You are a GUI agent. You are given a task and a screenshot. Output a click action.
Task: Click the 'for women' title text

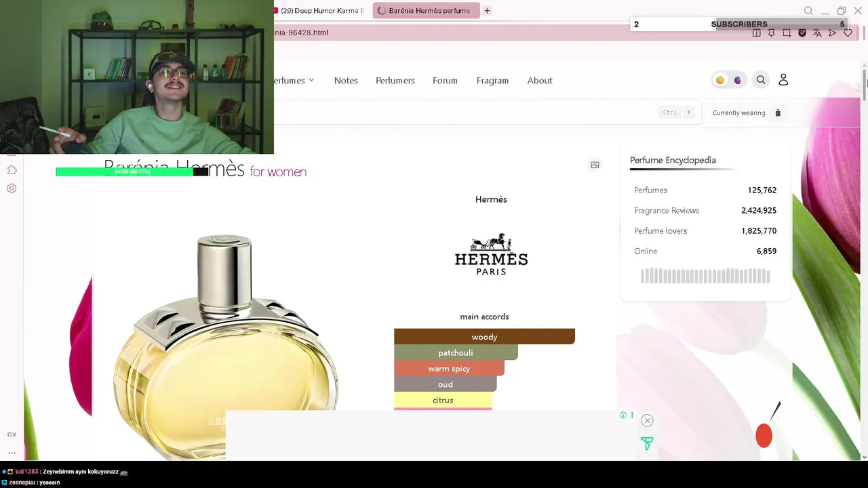click(x=278, y=172)
